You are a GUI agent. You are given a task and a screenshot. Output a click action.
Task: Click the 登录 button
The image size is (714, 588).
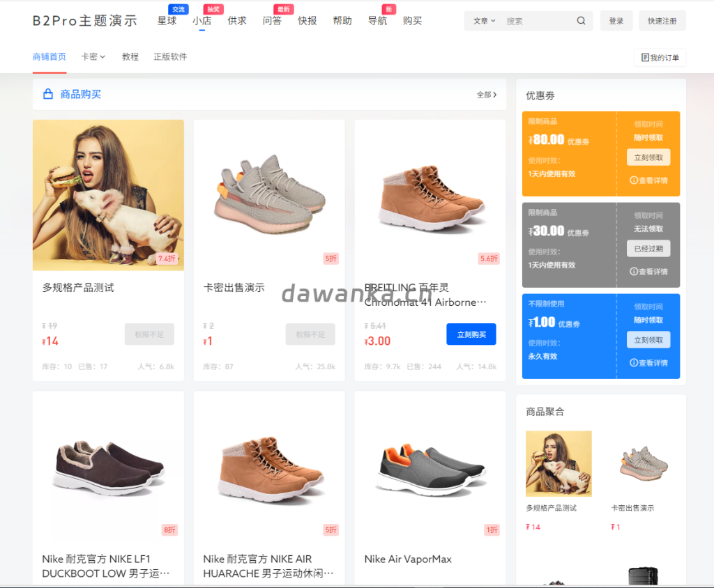[616, 21]
